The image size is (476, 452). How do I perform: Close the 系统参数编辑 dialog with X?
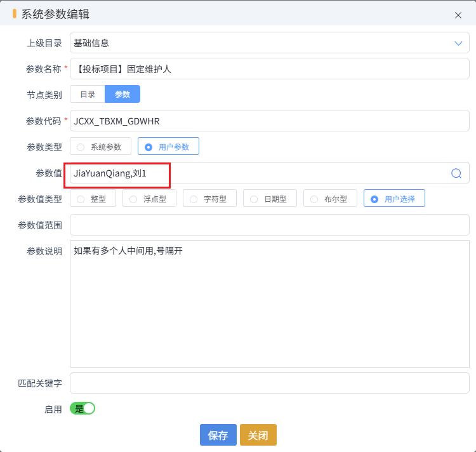click(458, 15)
